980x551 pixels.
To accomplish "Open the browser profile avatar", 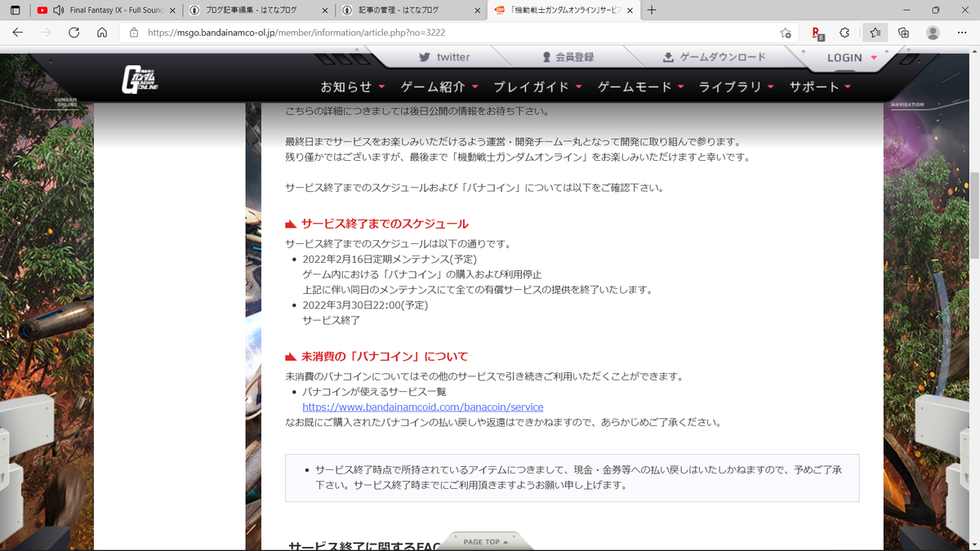I will 933,33.
